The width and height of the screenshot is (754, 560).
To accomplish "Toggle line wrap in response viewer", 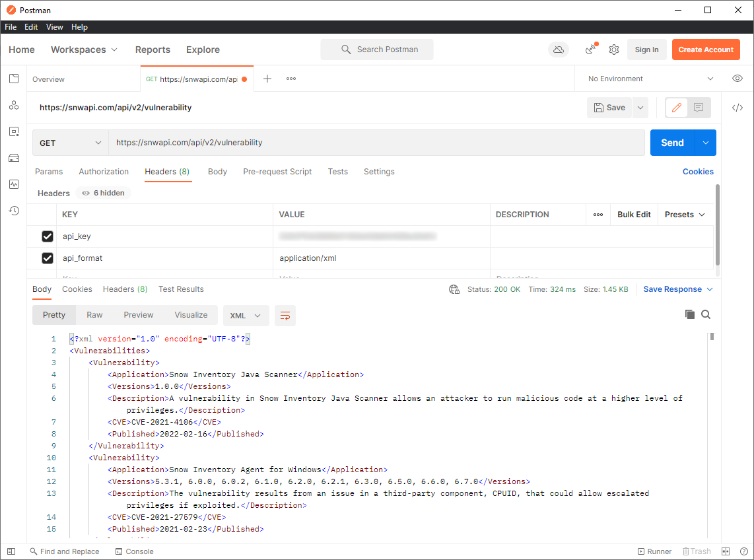I will tap(285, 316).
